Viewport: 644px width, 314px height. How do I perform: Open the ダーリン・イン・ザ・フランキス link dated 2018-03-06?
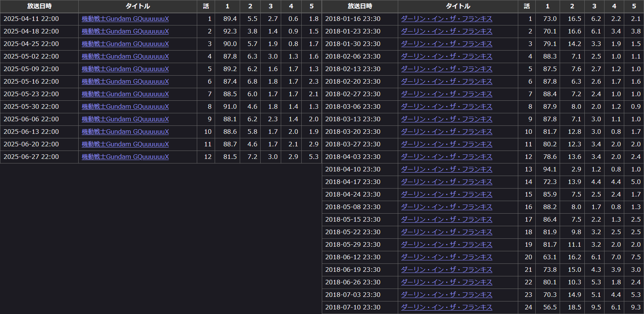click(x=446, y=106)
